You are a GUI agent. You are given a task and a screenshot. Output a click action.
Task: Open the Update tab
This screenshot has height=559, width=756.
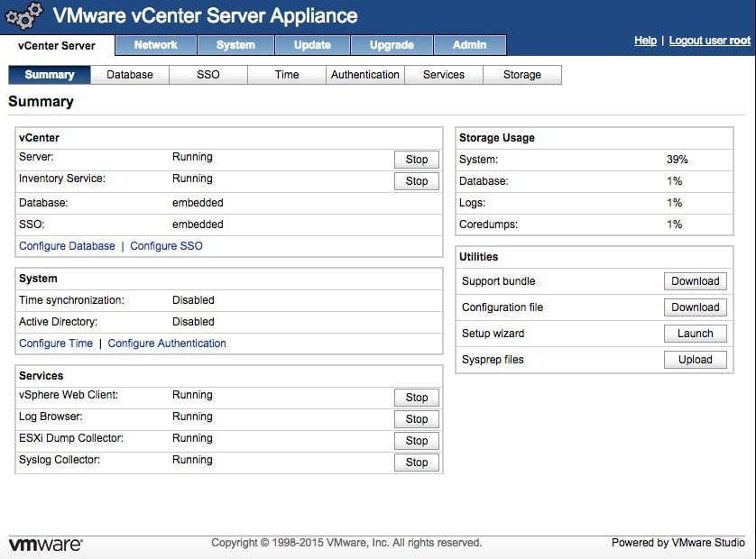[312, 45]
